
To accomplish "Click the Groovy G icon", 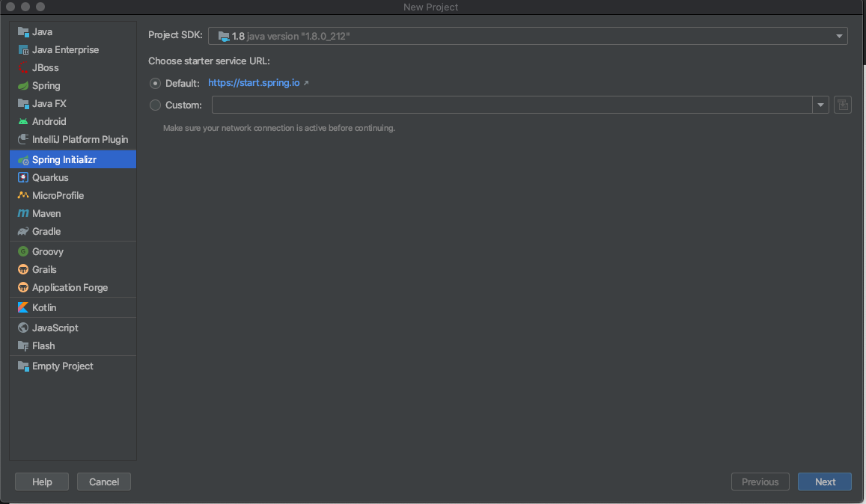I will [x=23, y=252].
